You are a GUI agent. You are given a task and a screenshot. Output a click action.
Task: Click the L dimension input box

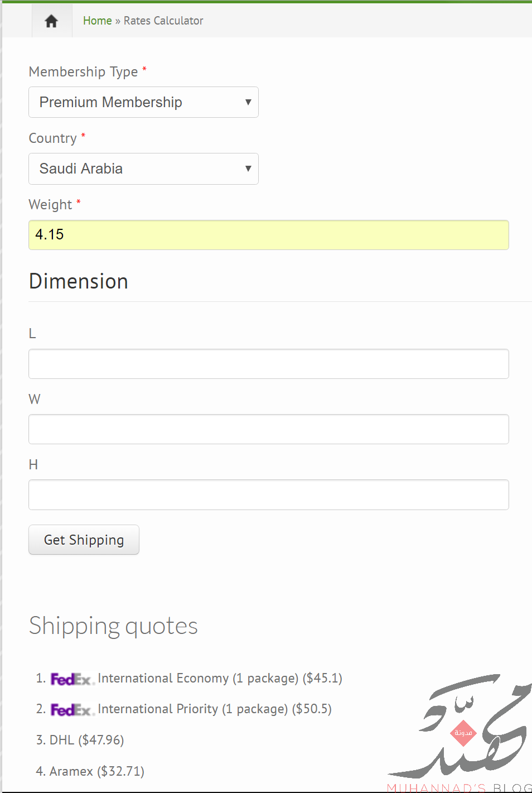pyautogui.click(x=269, y=364)
